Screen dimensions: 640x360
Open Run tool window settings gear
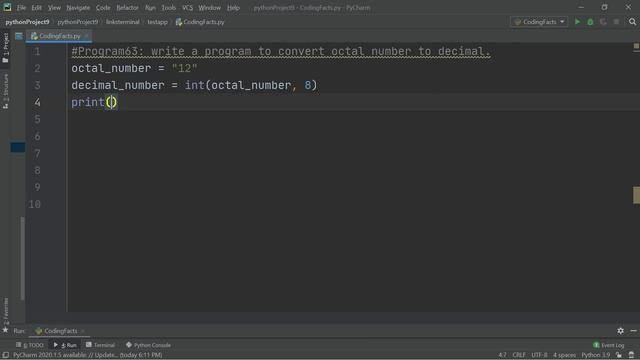620,331
